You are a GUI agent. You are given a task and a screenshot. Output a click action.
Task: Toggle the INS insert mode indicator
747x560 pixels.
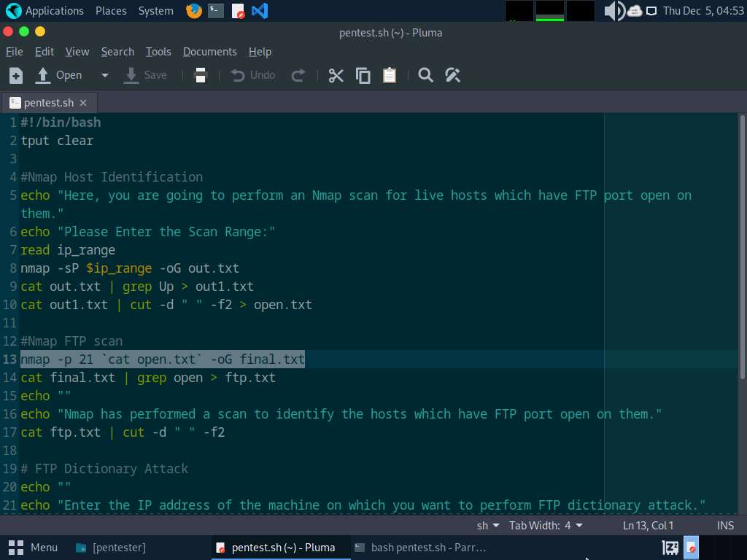click(725, 526)
